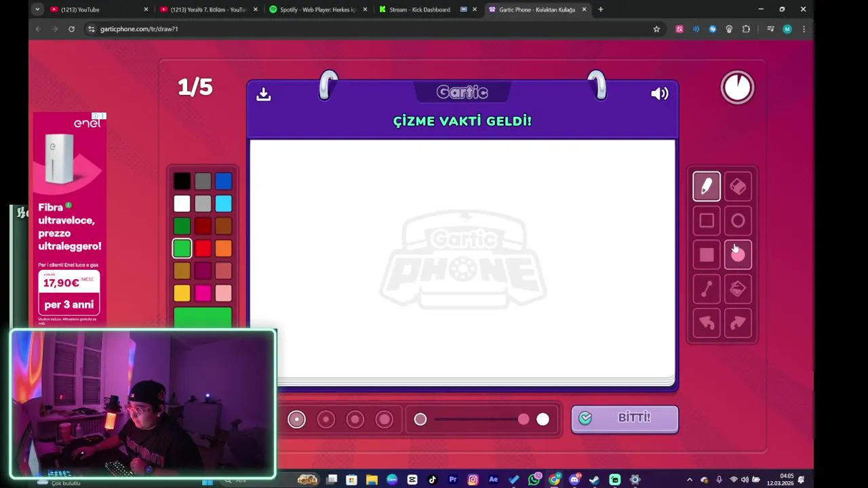Mute the game sound speaker icon
Image resolution: width=868 pixels, height=488 pixels.
(x=659, y=94)
